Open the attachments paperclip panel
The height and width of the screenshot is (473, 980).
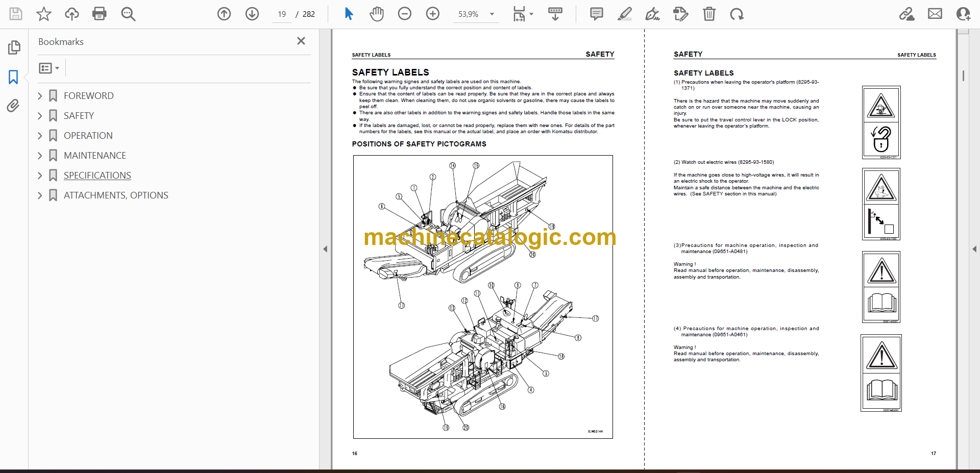pos(14,106)
